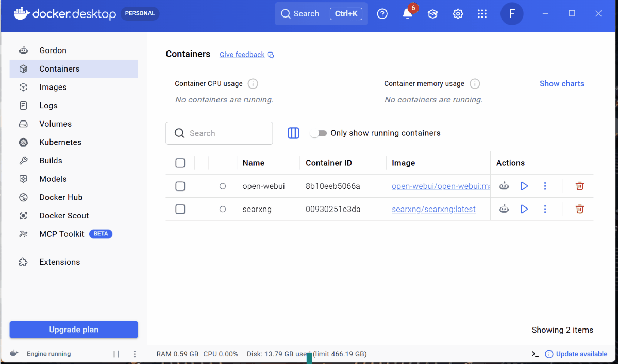Click the Docker Hub icon
The width and height of the screenshot is (618, 364).
(23, 197)
